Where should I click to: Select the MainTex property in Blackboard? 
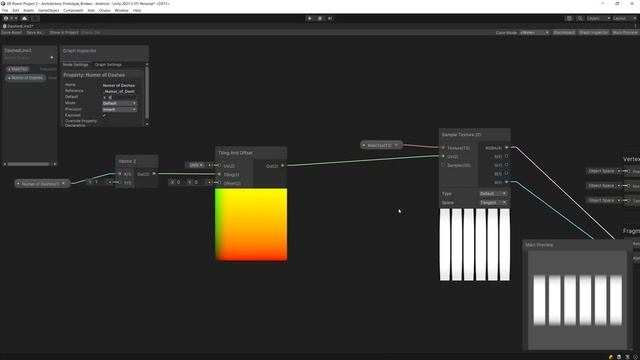point(17,69)
